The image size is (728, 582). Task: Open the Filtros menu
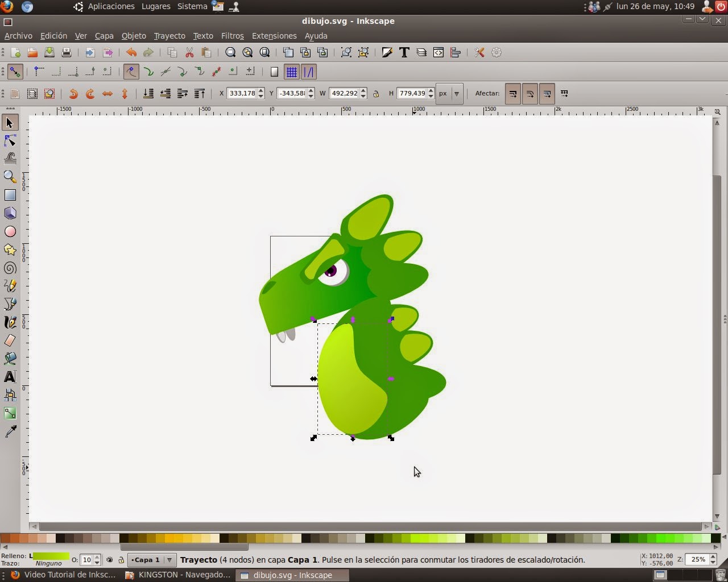coord(232,35)
